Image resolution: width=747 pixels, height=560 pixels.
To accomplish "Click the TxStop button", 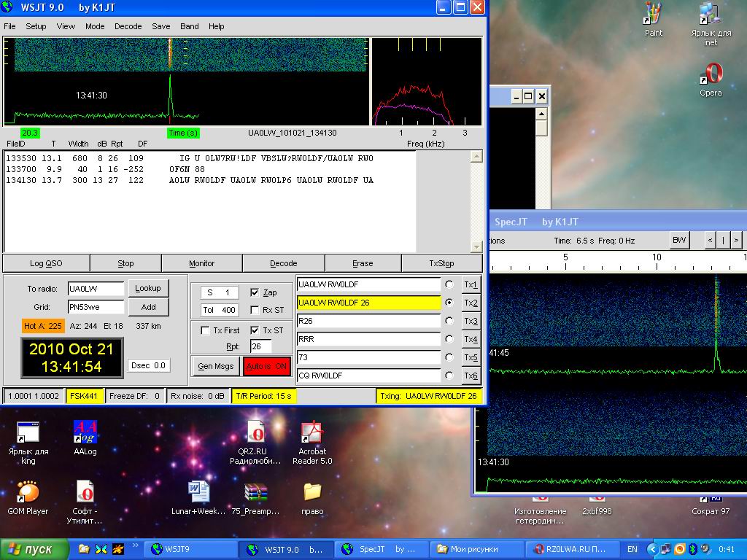I will (x=441, y=263).
